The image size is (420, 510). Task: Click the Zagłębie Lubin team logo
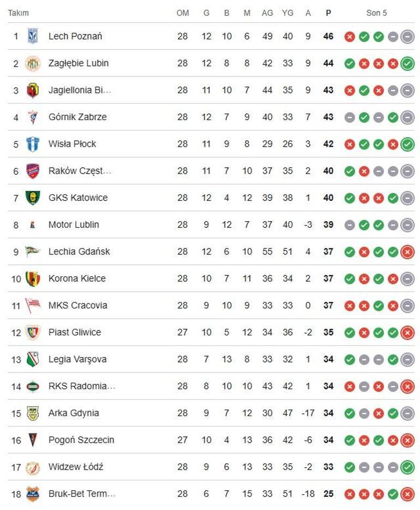[x=33, y=63]
